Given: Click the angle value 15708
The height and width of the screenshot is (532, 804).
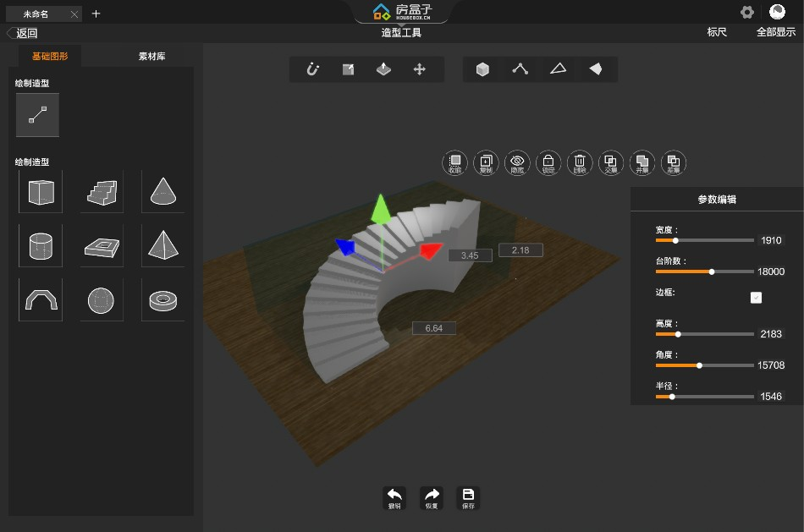Looking at the screenshot, I should pyautogui.click(x=771, y=365).
